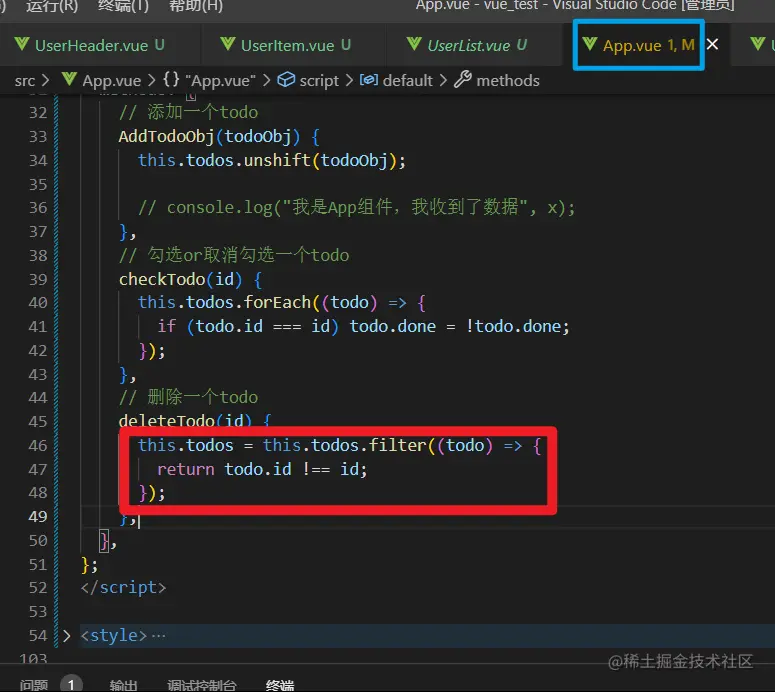Click the curly braces breadcrumb icon
Viewport: 775px width, 692px height.
click(171, 80)
